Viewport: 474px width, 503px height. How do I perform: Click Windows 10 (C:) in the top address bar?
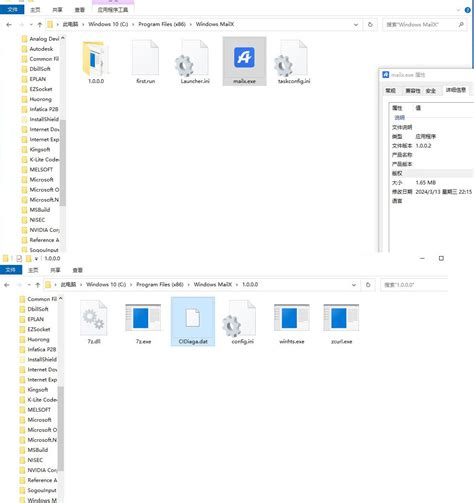click(x=108, y=24)
